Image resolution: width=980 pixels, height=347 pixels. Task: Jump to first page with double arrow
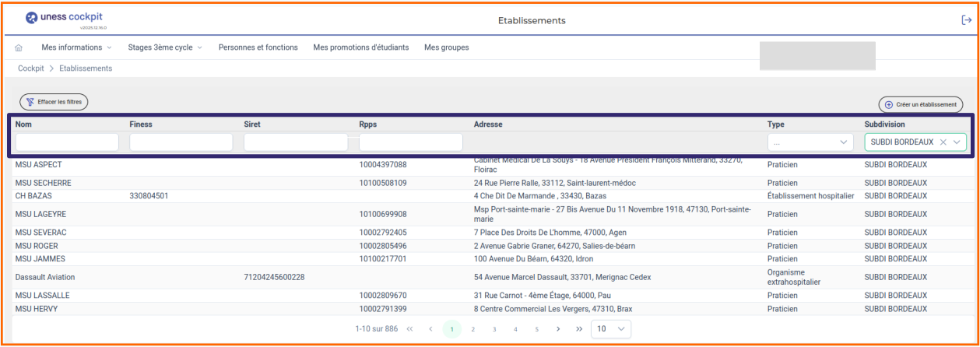pyautogui.click(x=410, y=329)
